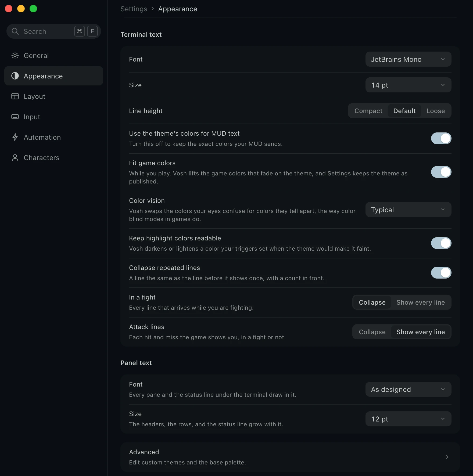Screen dimensions: 473x476
Task: Open the 12 pt panel size dropdown
Action: 408,419
